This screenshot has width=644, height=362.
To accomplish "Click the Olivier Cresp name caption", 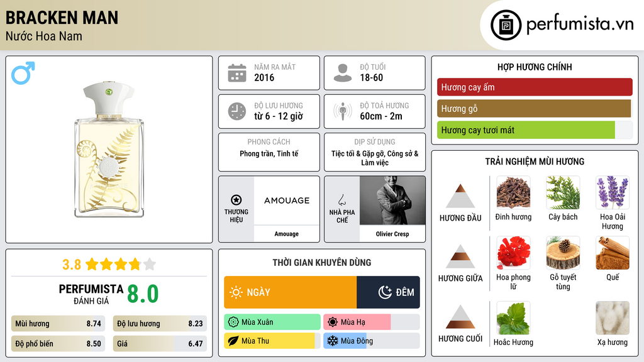I will [x=392, y=234].
